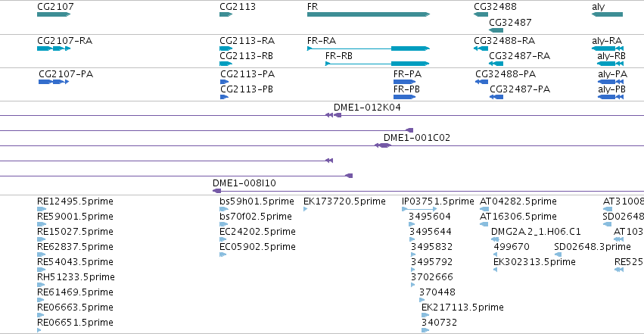
Task: Click the aly-RB transcript
Action: pyautogui.click(x=610, y=64)
